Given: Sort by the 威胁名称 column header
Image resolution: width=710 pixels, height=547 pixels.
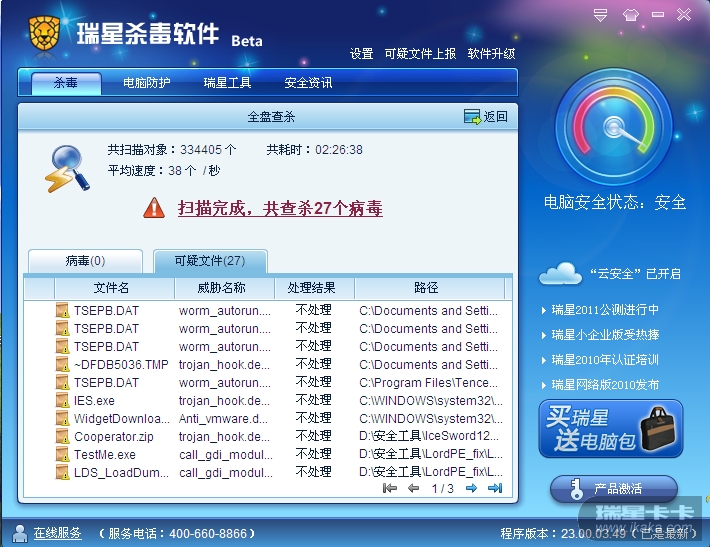Looking at the screenshot, I should click(x=225, y=288).
